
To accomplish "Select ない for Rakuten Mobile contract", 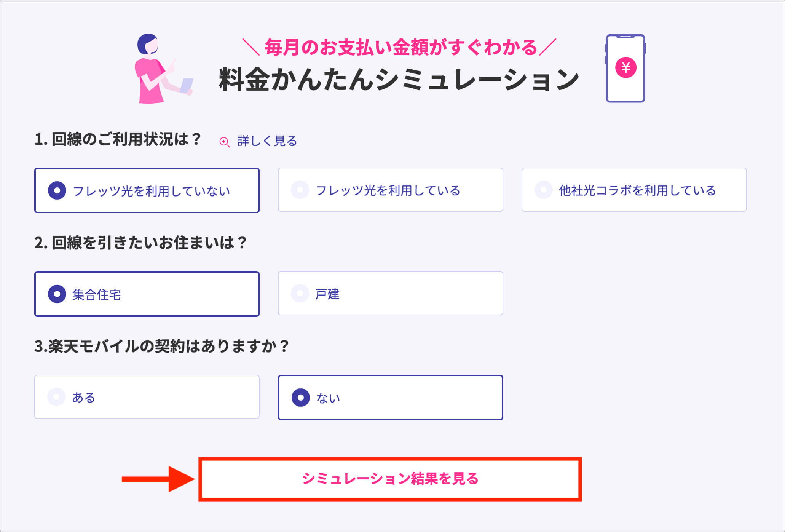I will [391, 398].
